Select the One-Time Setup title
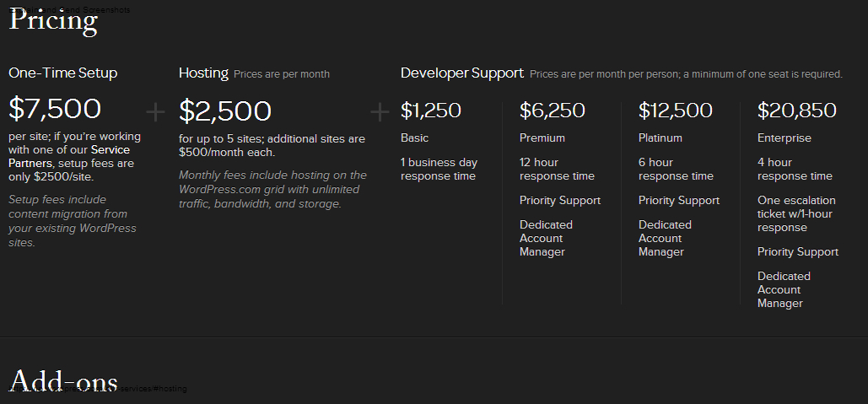This screenshot has width=868, height=404. coord(63,73)
